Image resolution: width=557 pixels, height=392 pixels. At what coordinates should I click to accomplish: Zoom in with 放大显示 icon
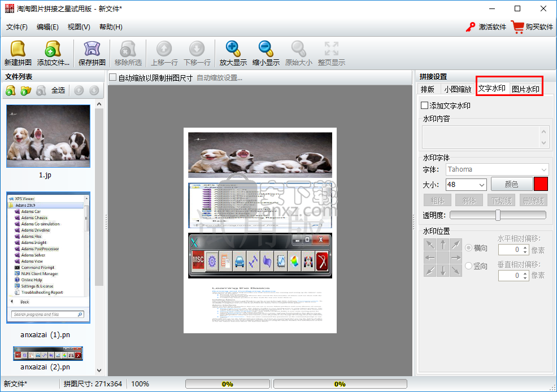pos(233,49)
